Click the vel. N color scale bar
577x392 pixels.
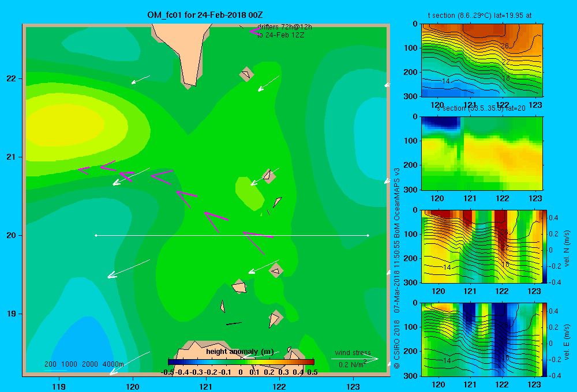pyautogui.click(x=545, y=246)
